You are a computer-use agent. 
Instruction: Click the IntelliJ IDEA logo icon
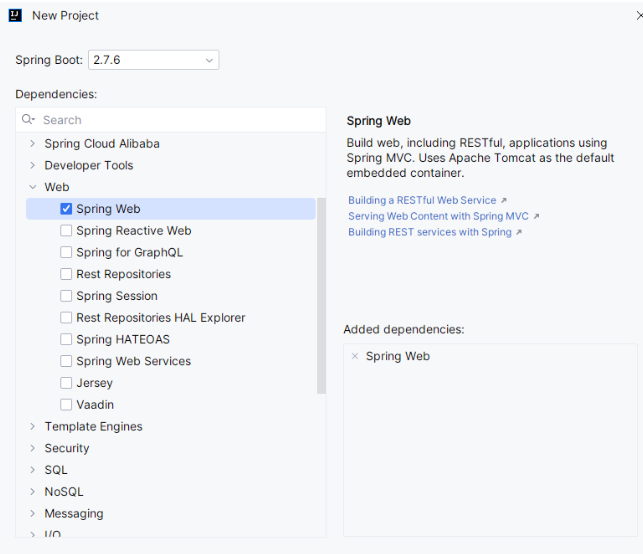click(15, 16)
